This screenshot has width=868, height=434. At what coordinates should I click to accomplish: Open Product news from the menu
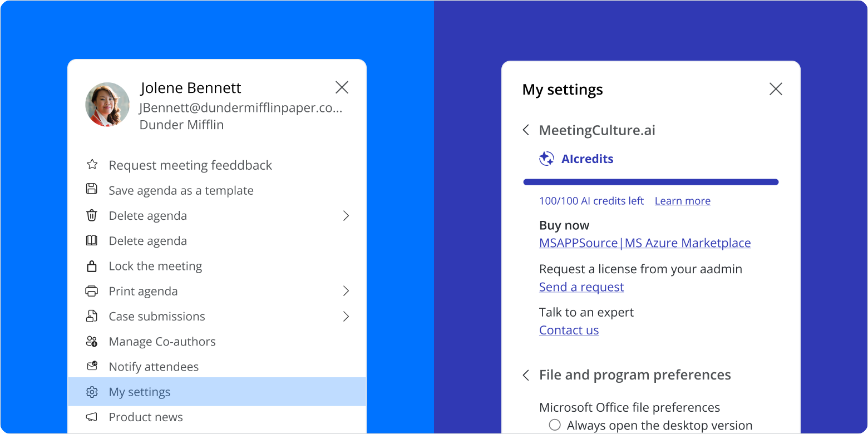coord(146,417)
